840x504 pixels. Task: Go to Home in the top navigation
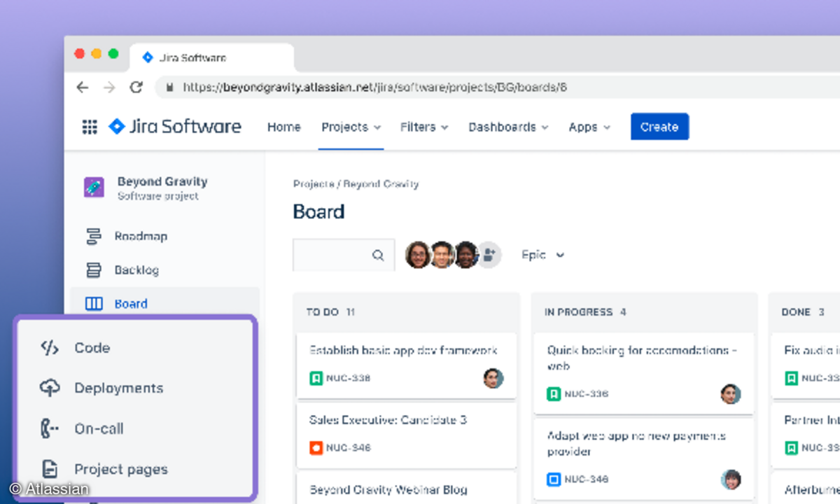284,127
